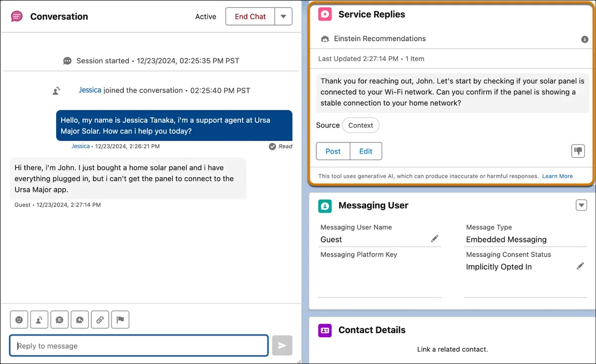Click the messaging component icon next to paperclip
The image size is (596, 364).
(x=79, y=320)
